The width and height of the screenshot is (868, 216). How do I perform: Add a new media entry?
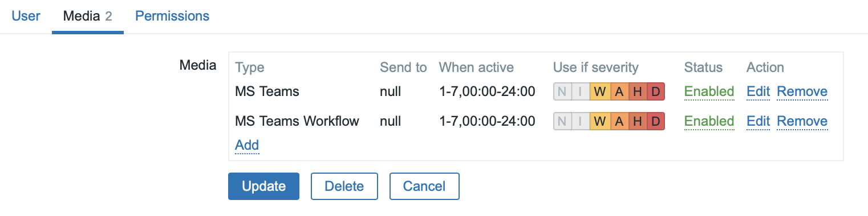tap(247, 145)
